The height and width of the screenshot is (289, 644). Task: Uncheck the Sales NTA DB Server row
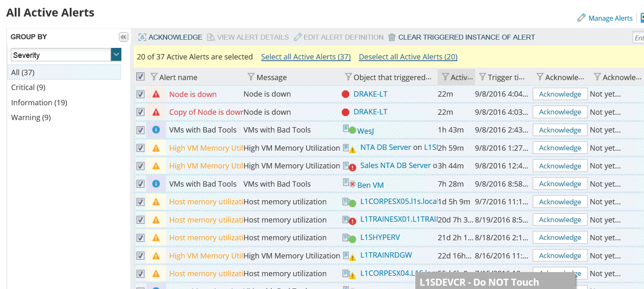(140, 166)
